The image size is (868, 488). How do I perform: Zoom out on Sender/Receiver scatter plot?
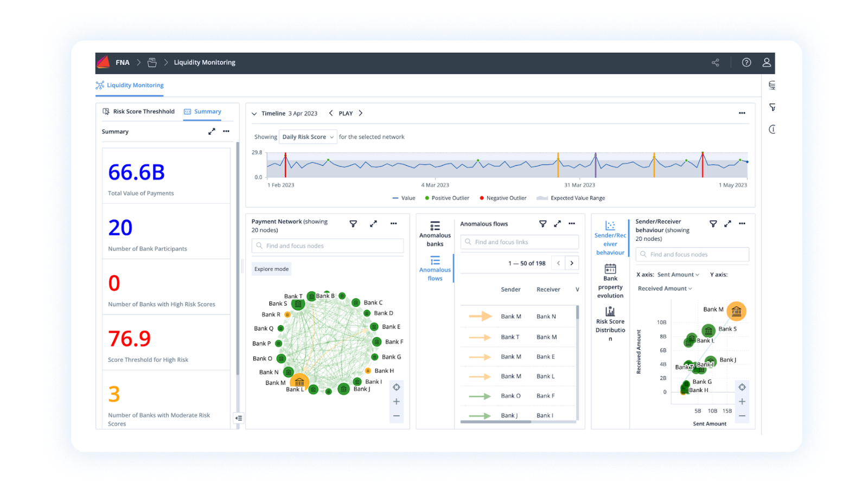point(742,416)
